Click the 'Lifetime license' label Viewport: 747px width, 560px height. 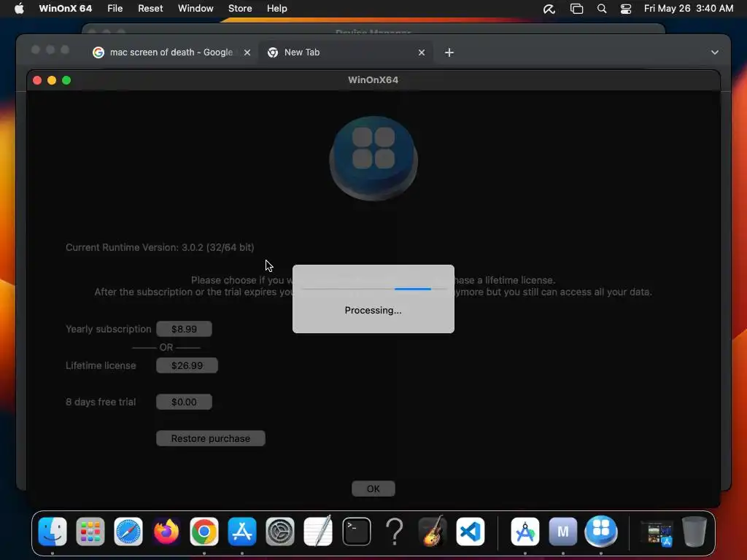[101, 366]
